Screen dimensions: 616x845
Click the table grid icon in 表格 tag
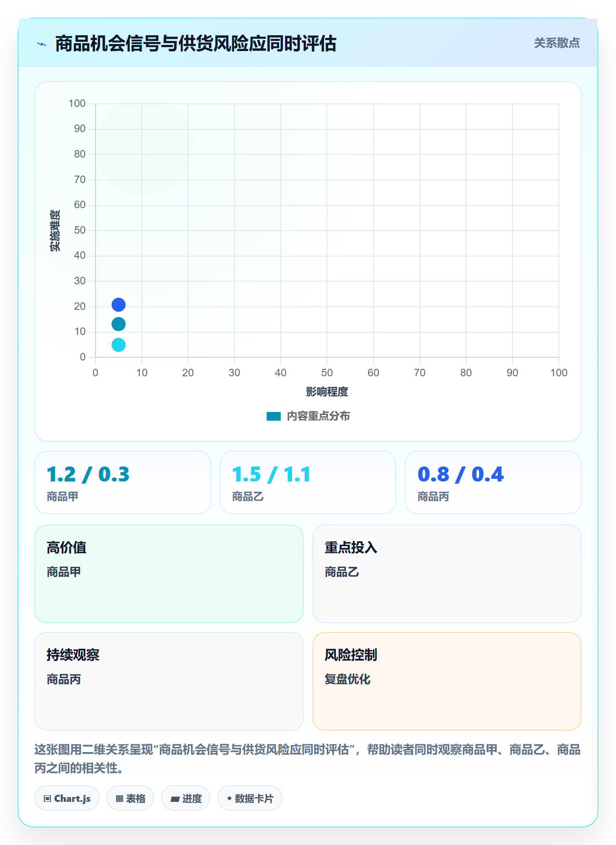click(x=120, y=799)
